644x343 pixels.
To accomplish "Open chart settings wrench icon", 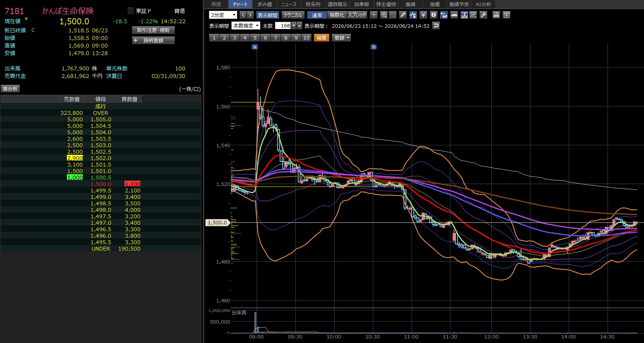I will tap(483, 15).
